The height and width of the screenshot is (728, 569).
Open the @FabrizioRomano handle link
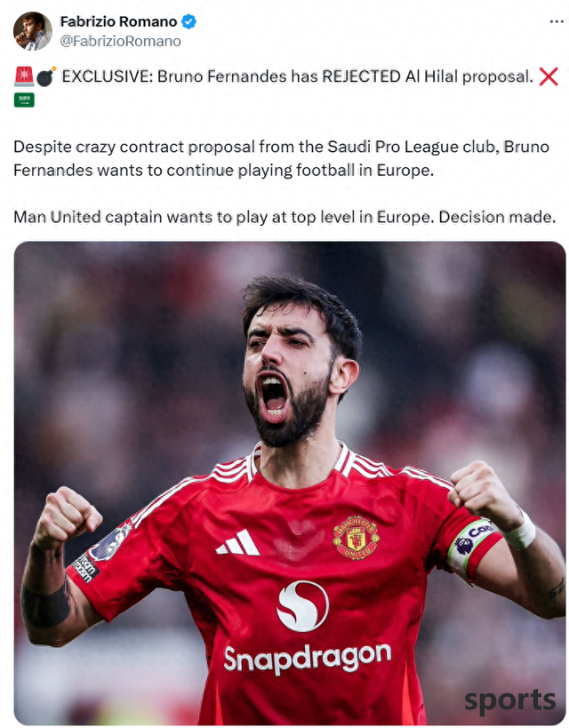coord(120,41)
